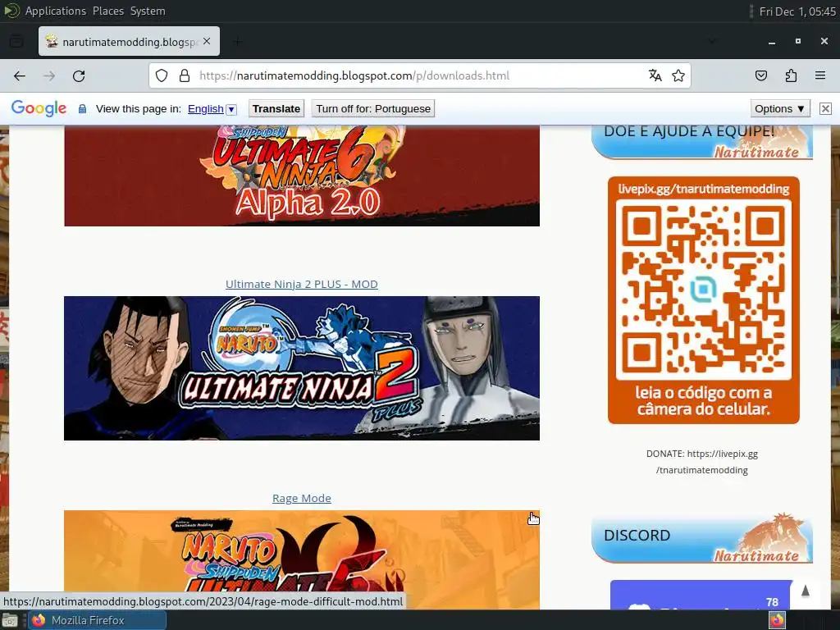Open the Pocket save button

pos(761,75)
